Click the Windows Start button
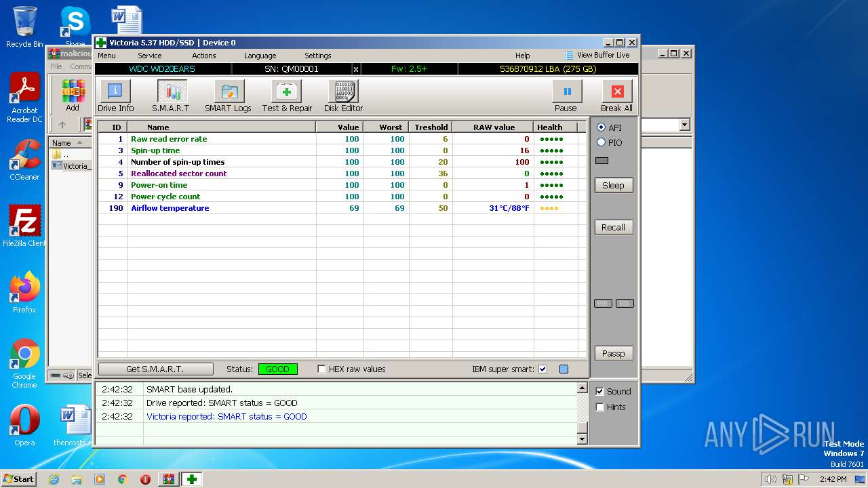 point(19,479)
